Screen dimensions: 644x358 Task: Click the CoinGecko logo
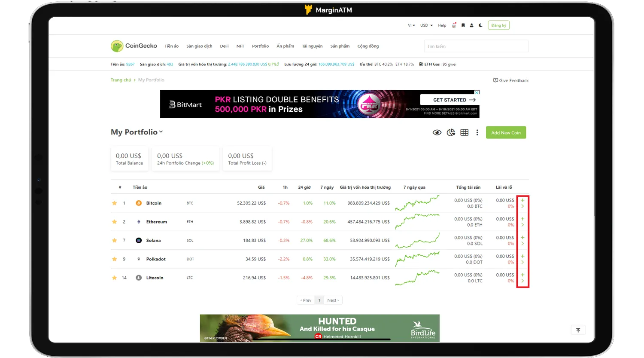134,46
